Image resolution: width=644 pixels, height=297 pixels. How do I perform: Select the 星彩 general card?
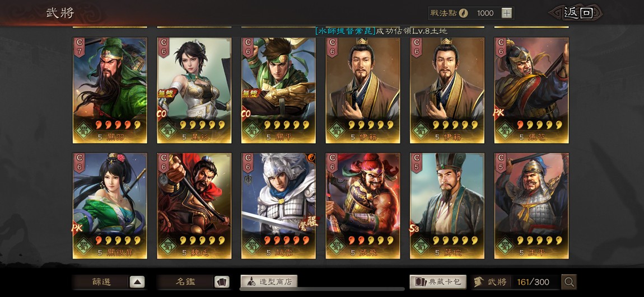pyautogui.click(x=194, y=90)
